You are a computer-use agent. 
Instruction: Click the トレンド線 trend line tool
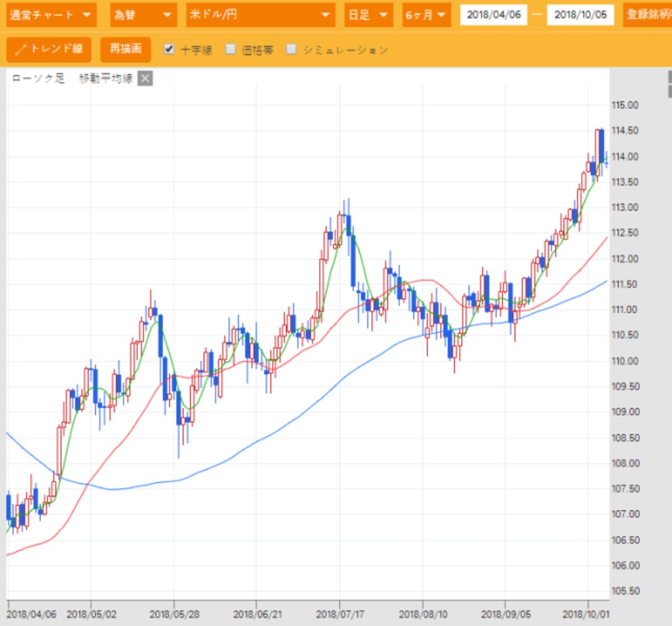click(x=49, y=49)
